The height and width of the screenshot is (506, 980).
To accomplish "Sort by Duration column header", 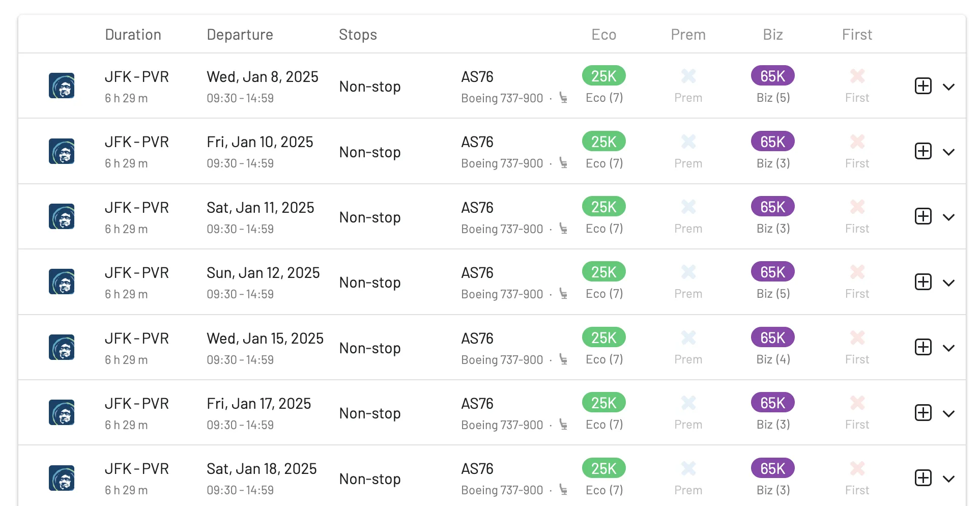I will coord(133,35).
